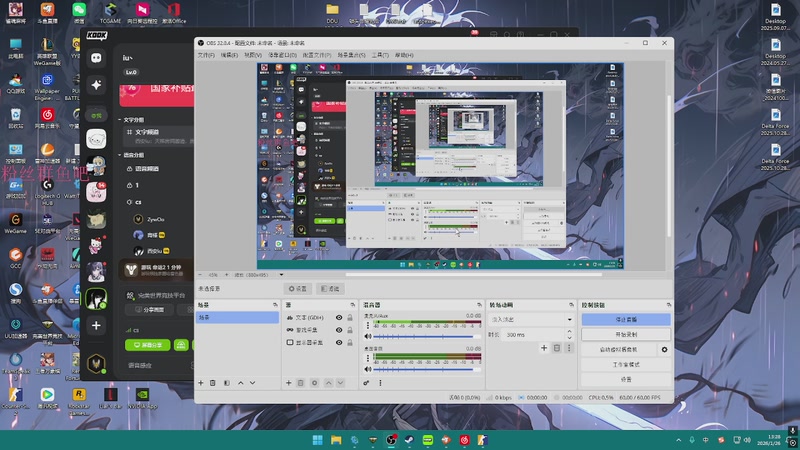Click the 开始录制 start recording button
The image size is (800, 450).
(625, 334)
